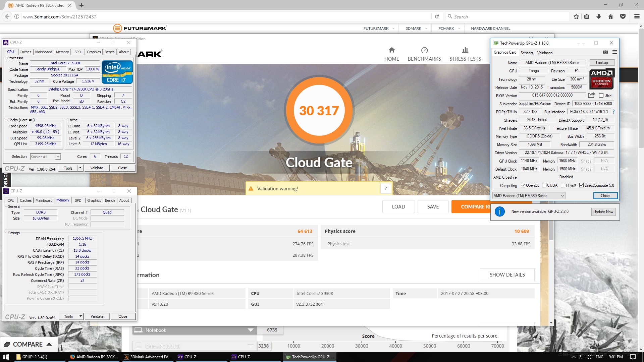
Task: Toggle the UEFI checkbox
Action: click(601, 96)
